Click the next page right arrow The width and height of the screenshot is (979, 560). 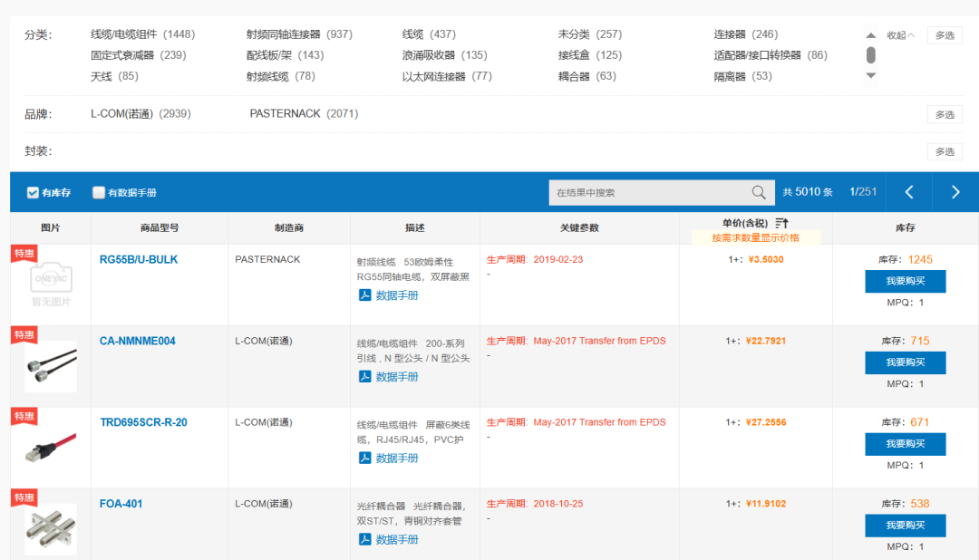[x=954, y=192]
